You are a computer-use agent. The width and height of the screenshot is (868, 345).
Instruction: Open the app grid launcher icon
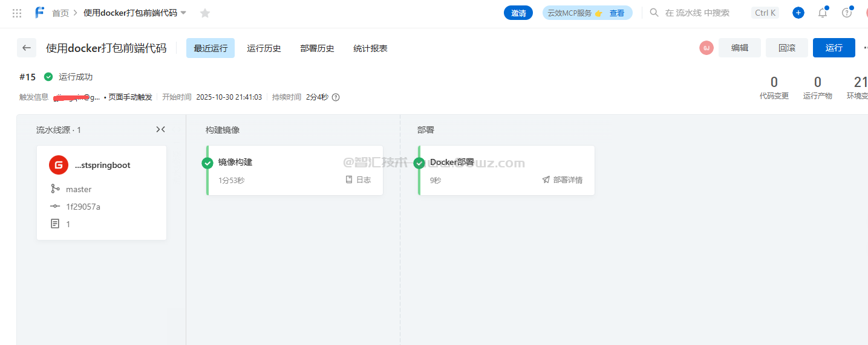pyautogui.click(x=17, y=13)
